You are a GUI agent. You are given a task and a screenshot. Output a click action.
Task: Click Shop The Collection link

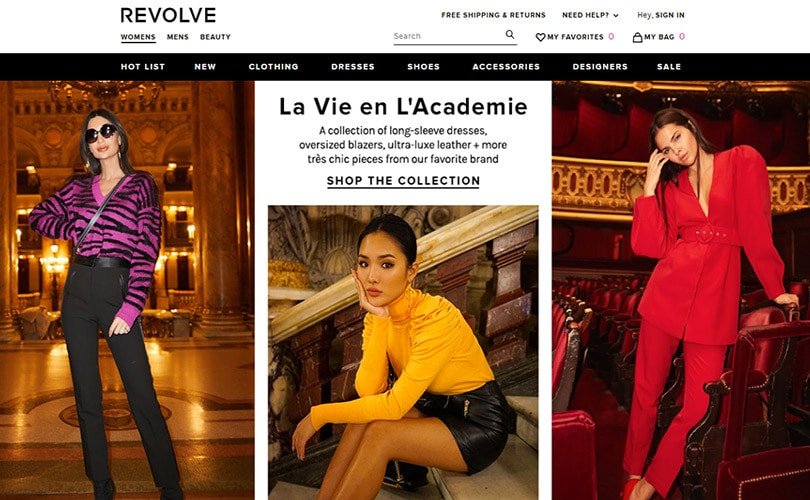(x=403, y=181)
